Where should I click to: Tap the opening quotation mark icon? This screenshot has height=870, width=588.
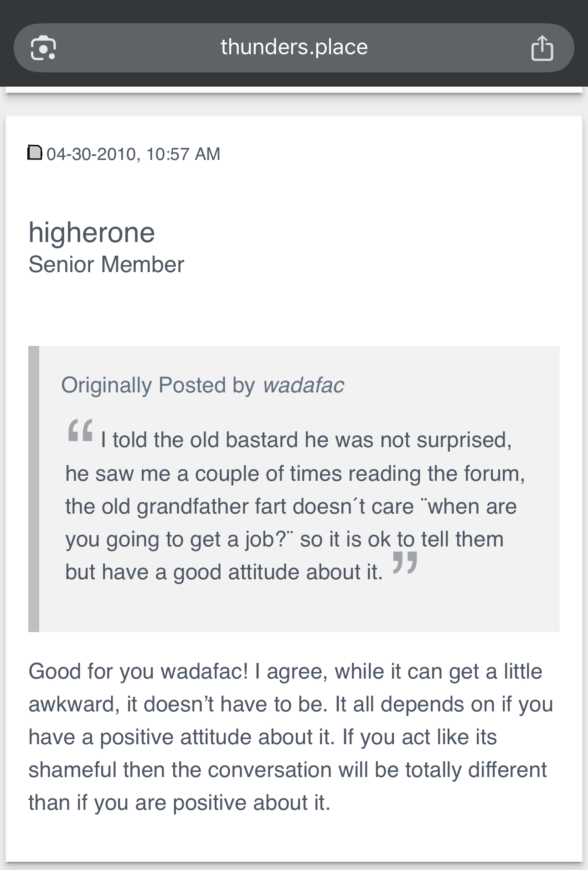(80, 430)
